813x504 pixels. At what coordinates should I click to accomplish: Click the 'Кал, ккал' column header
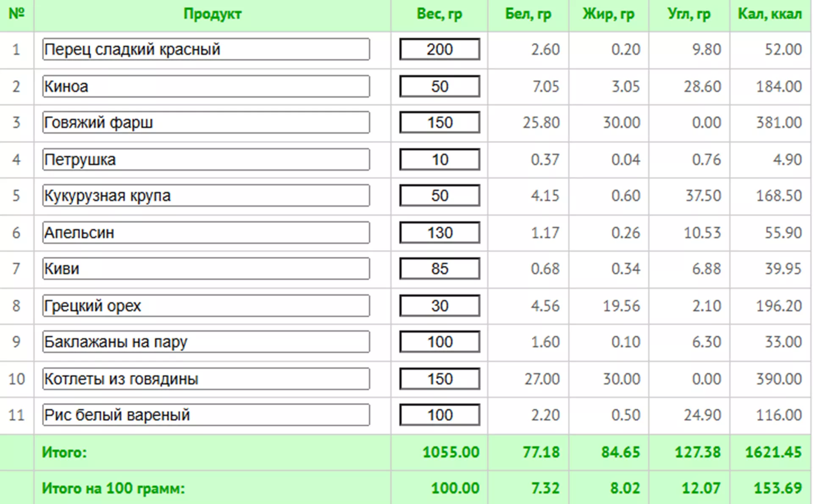pos(769,14)
